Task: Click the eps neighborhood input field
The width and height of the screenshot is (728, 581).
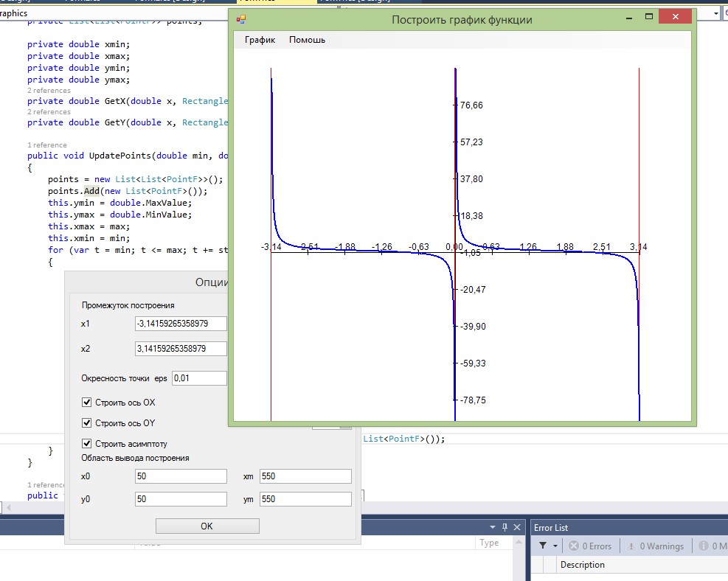Action: pos(199,378)
